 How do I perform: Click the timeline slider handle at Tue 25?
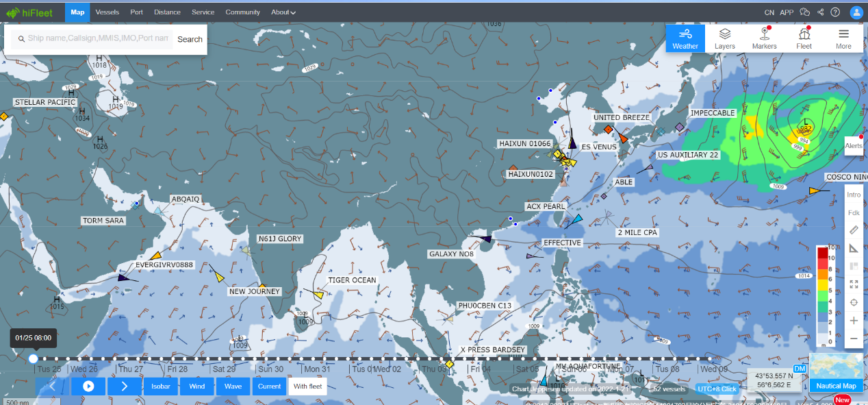click(33, 358)
